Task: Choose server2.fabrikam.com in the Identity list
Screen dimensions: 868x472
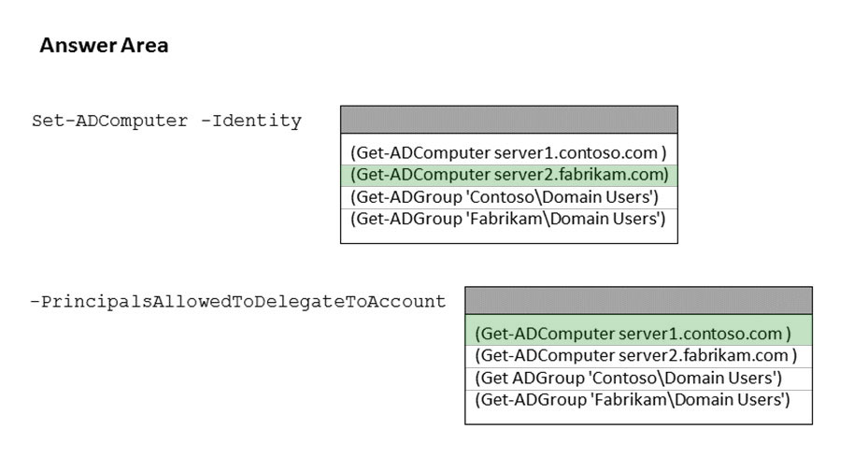Action: [508, 174]
